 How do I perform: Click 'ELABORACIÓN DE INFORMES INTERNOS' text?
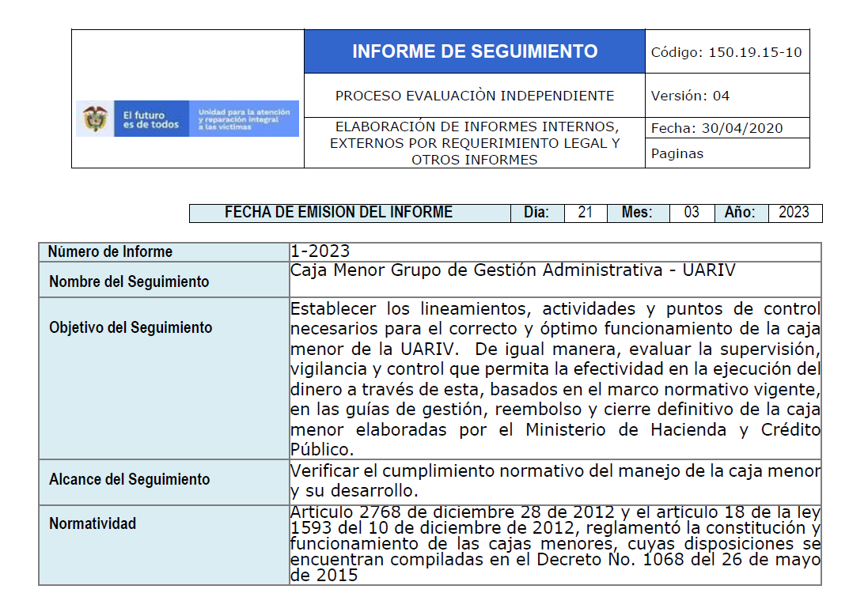(x=474, y=127)
